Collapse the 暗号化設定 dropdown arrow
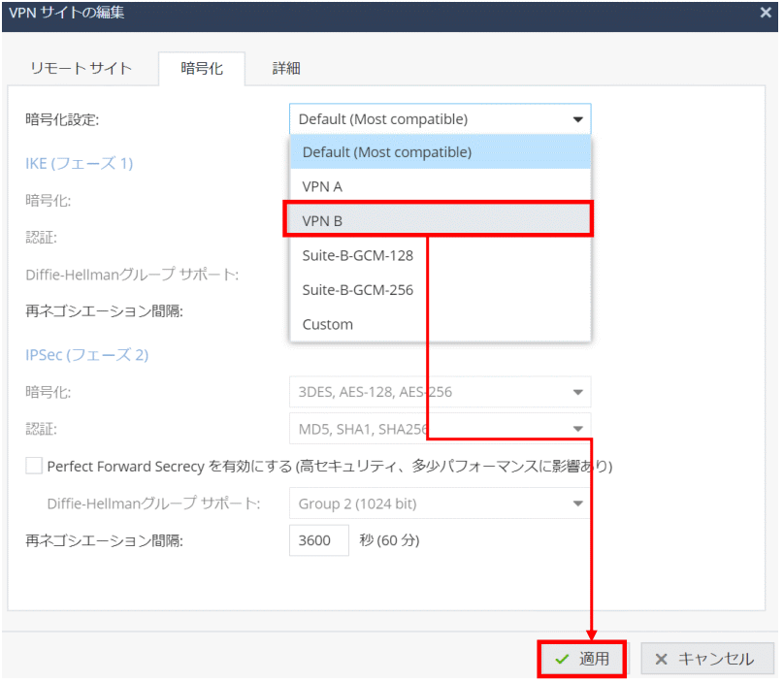The height and width of the screenshot is (682, 784). tap(578, 119)
